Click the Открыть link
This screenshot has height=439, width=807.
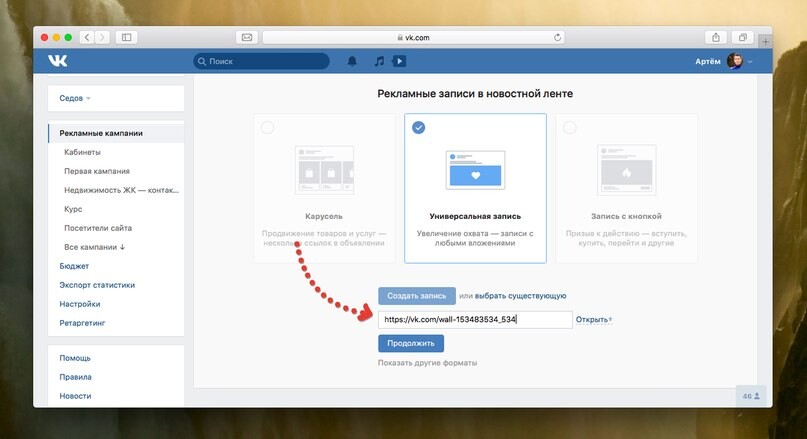point(592,320)
